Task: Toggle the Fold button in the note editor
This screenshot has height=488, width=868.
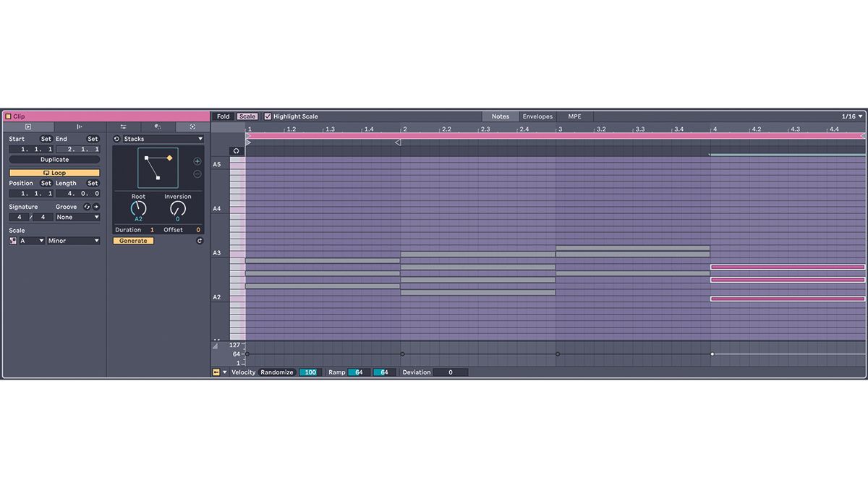Action: [x=223, y=116]
